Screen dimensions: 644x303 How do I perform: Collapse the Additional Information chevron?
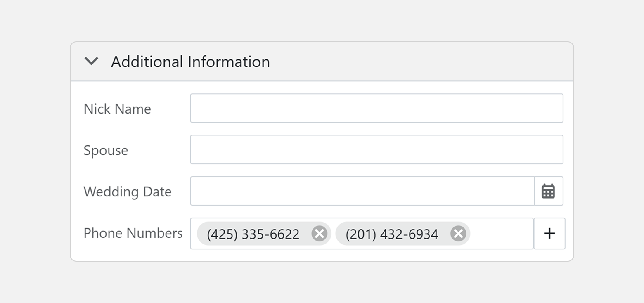point(91,62)
